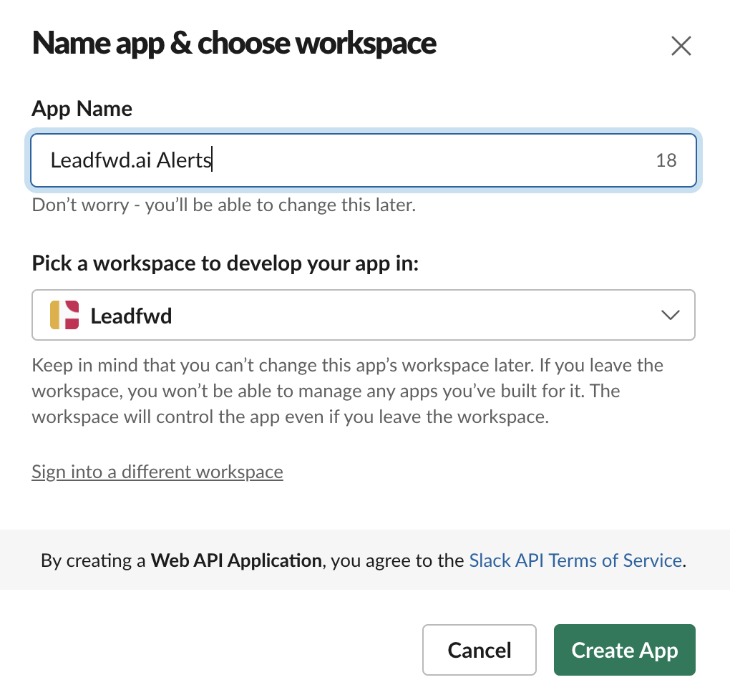Open the Leadfwd workspace selector
The image size is (730, 700).
363,315
